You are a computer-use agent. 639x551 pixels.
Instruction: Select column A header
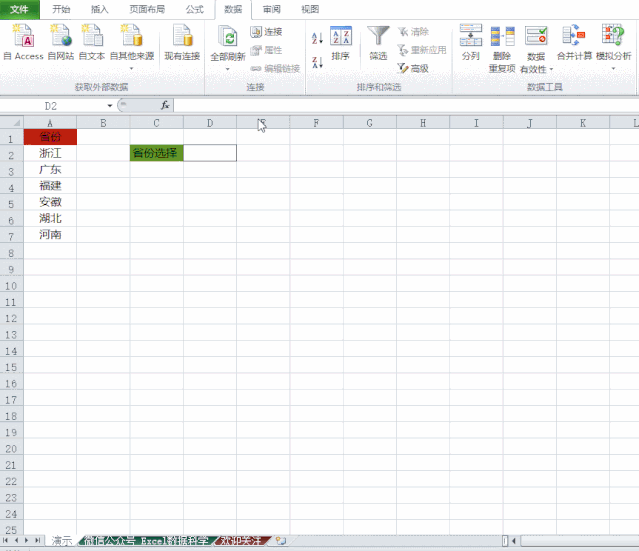(50, 123)
